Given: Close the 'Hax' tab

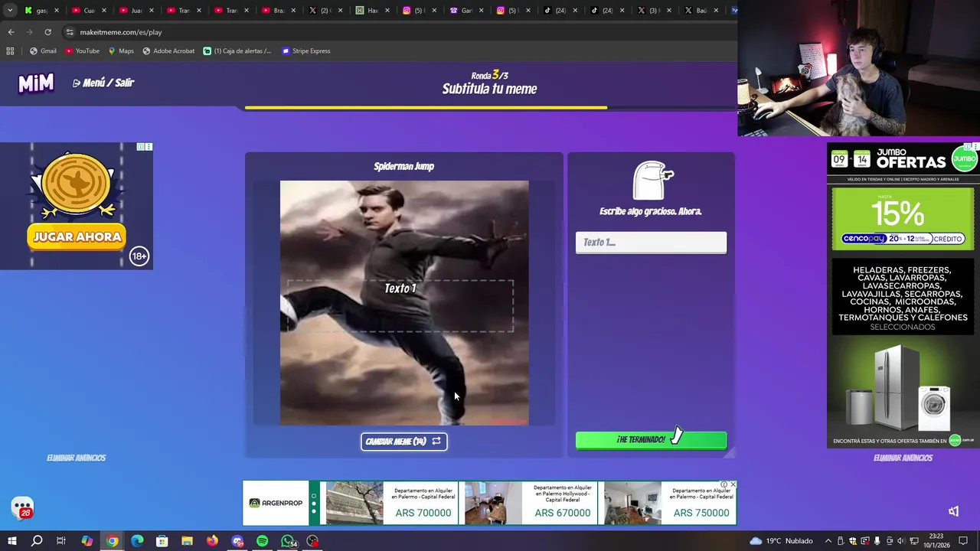Looking at the screenshot, I should tap(387, 11).
